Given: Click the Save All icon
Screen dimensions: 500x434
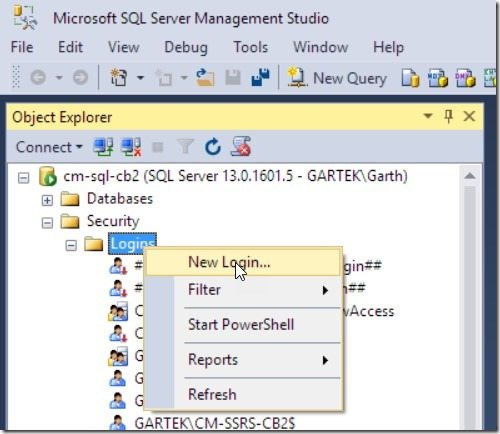Looking at the screenshot, I should click(260, 78).
